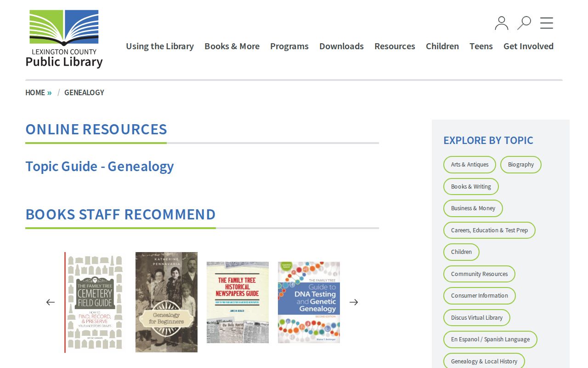Click the GENEALOGY breadcrumb

(84, 92)
